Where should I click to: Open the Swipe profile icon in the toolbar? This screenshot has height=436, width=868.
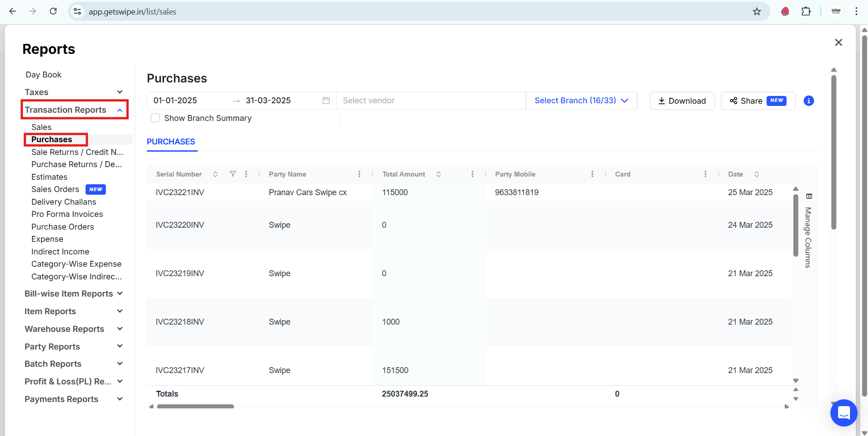(836, 11)
